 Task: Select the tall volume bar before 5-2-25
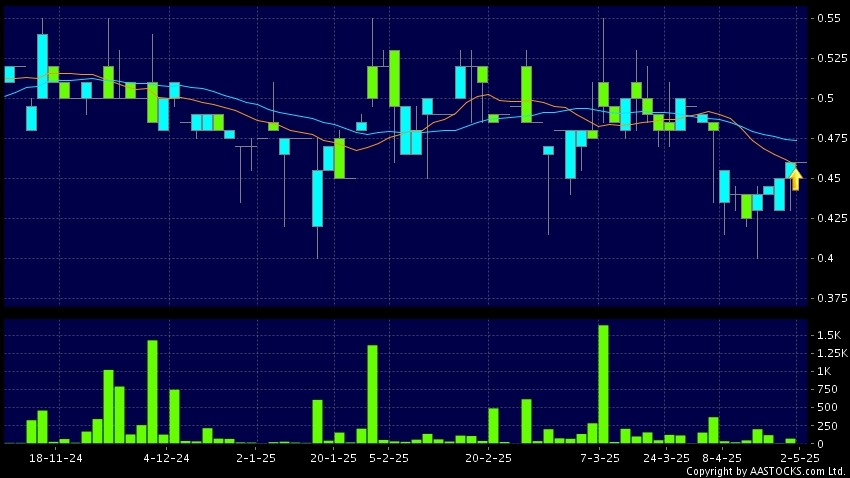[x=372, y=394]
